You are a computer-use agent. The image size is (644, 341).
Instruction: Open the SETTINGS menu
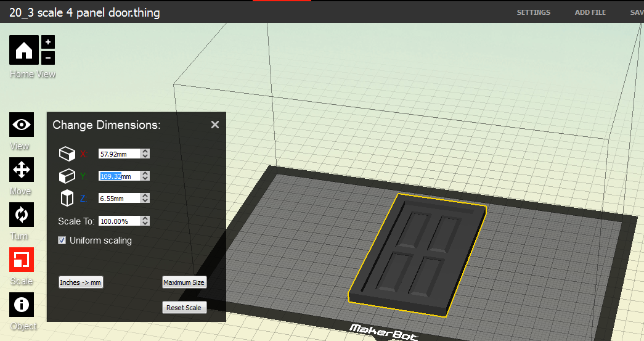point(534,12)
